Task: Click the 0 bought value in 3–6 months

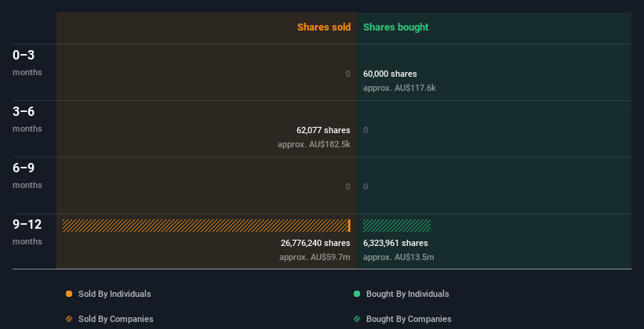Action: [366, 131]
